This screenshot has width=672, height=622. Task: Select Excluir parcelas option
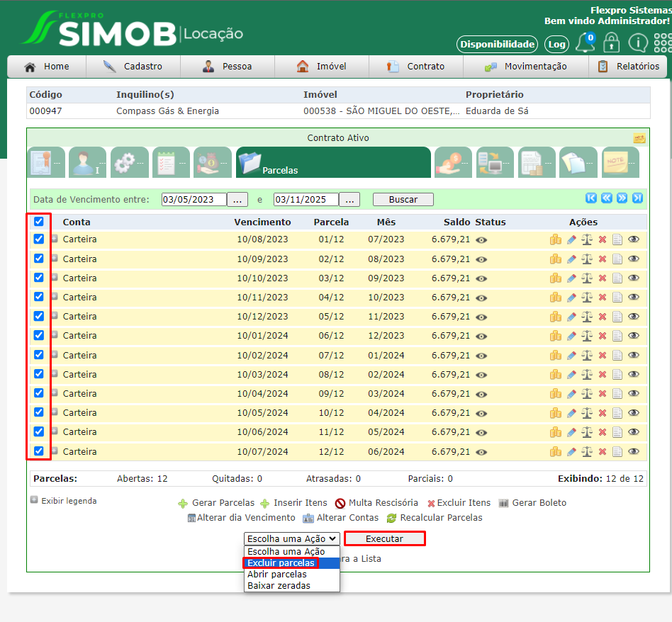(x=292, y=563)
